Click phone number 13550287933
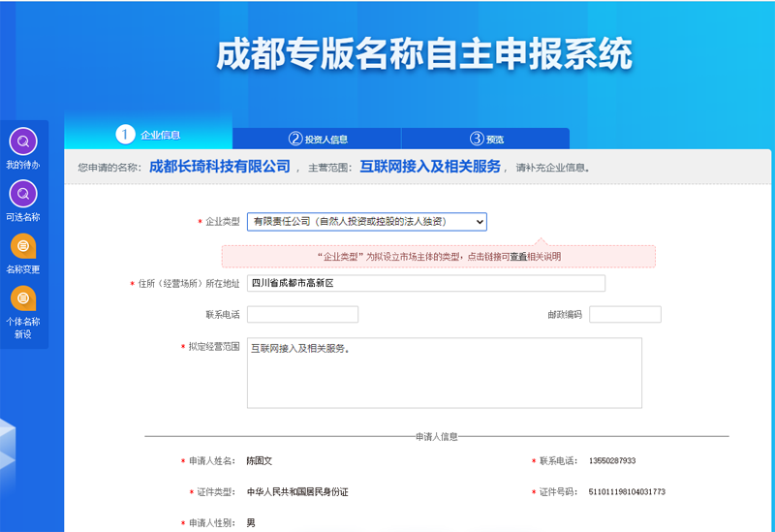The image size is (775, 532). click(612, 461)
